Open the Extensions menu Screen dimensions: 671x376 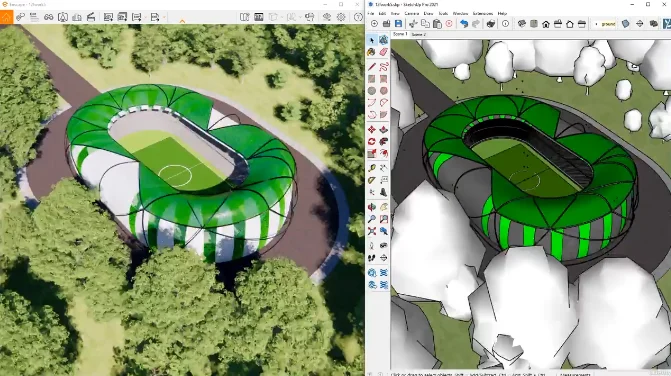click(483, 14)
